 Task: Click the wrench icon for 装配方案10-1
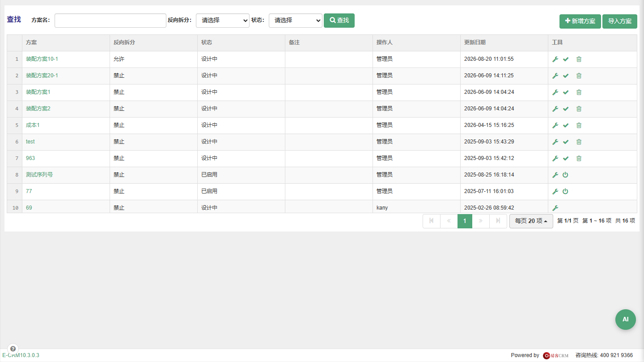(x=555, y=59)
